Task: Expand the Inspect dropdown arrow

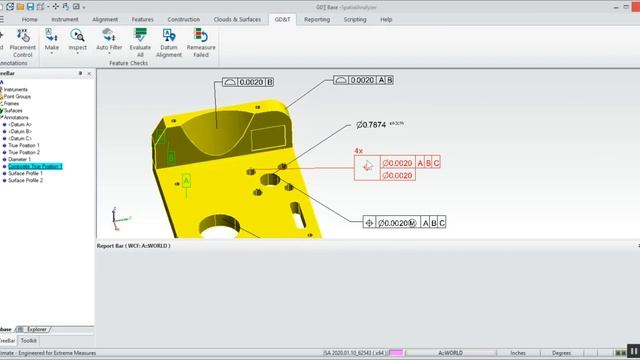Action: point(77,53)
